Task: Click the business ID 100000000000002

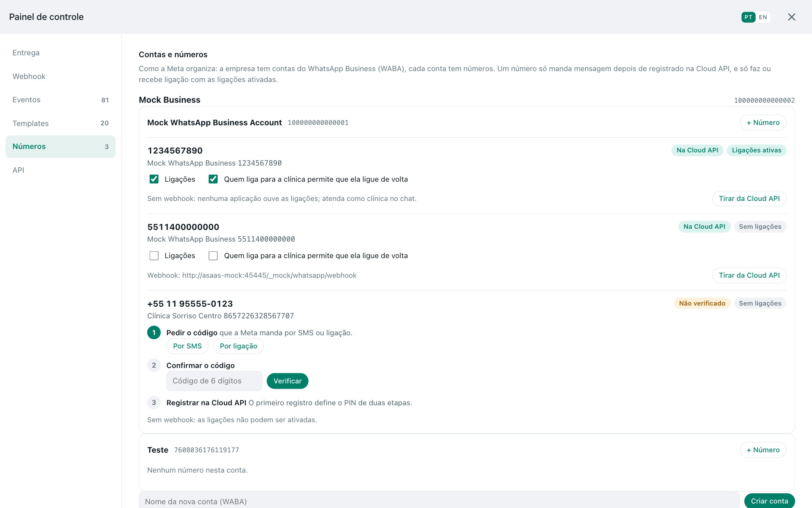Action: pos(764,100)
